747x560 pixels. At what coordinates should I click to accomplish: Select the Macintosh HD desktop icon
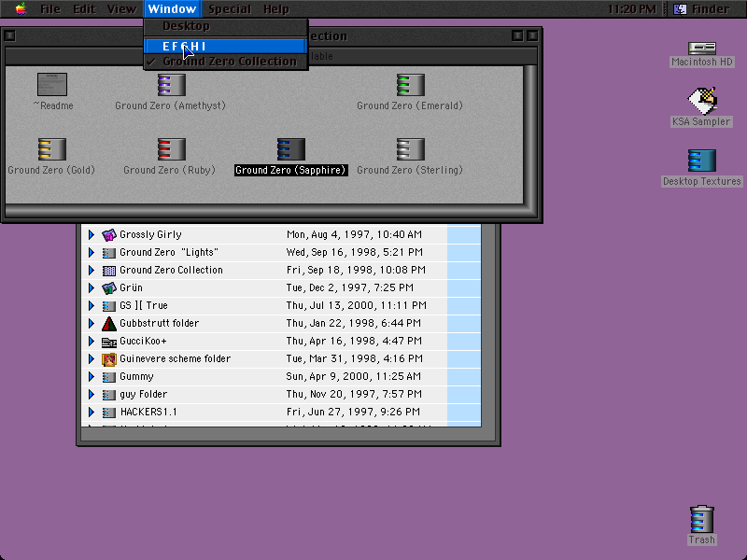(x=702, y=49)
